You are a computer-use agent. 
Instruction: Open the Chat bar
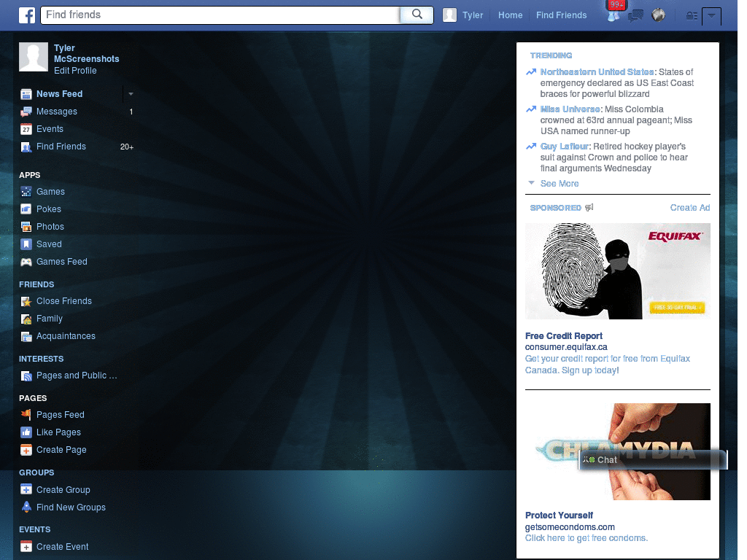(x=653, y=460)
